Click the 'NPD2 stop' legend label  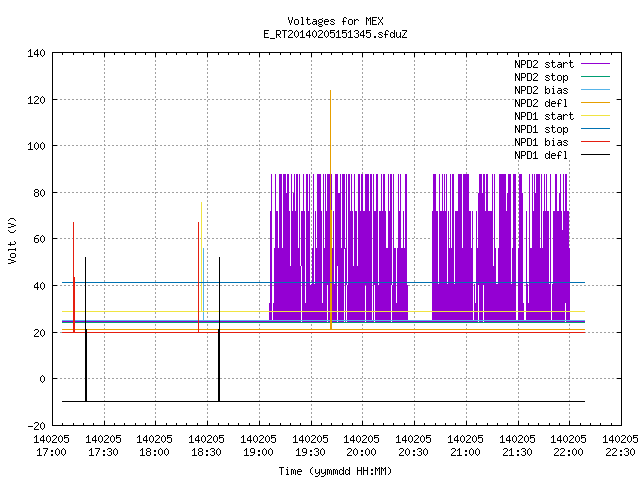[541, 77]
